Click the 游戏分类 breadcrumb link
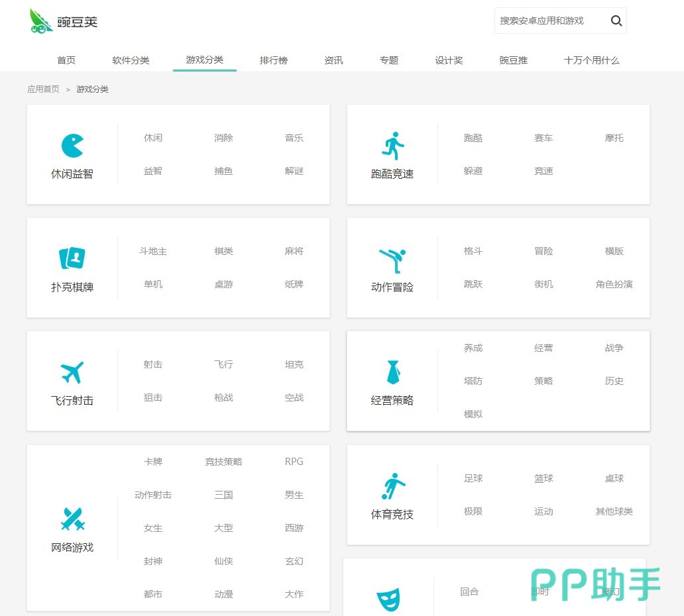Image resolution: width=684 pixels, height=616 pixels. coord(92,89)
